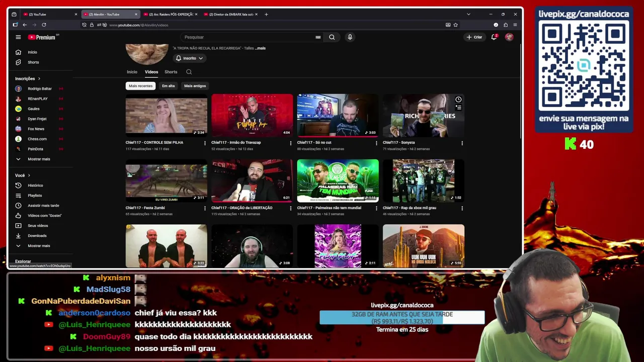Expand the Você section arrow
644x362 pixels.
[x=29, y=175]
